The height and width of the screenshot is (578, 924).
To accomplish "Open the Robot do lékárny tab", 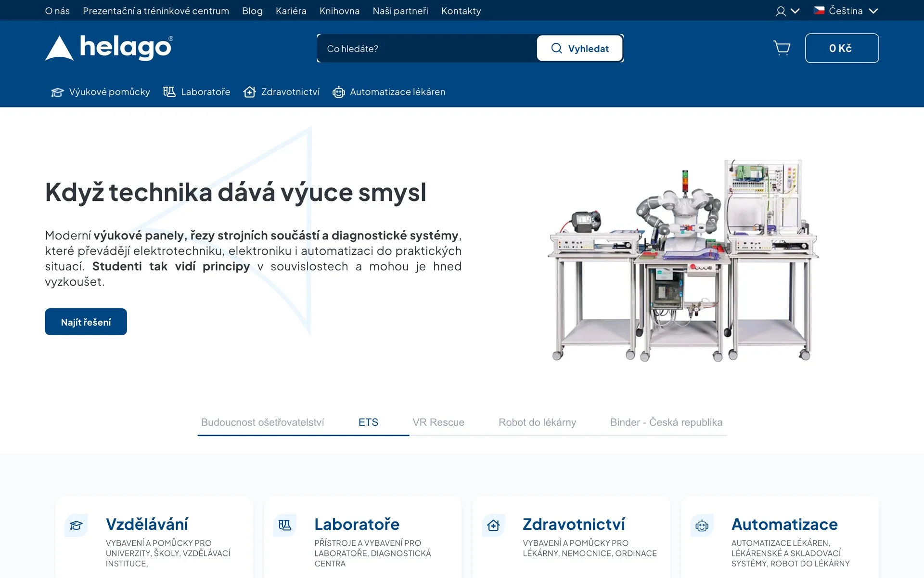I will 537,422.
